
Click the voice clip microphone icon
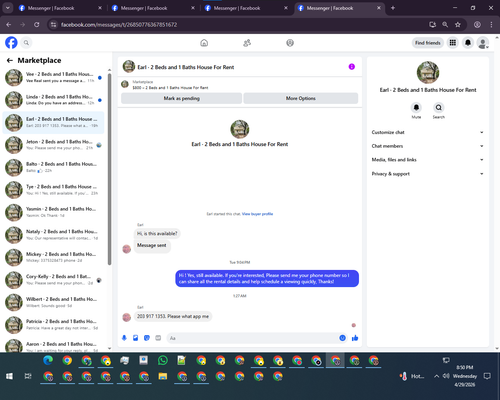point(124,338)
